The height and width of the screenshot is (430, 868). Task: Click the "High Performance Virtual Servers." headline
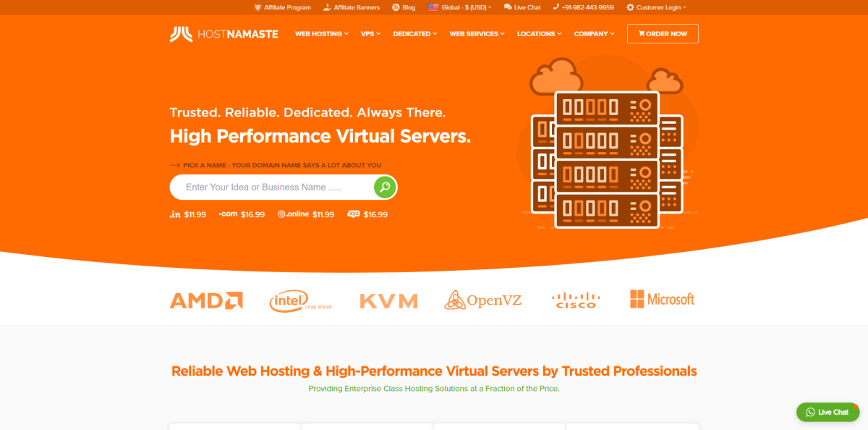tap(320, 136)
